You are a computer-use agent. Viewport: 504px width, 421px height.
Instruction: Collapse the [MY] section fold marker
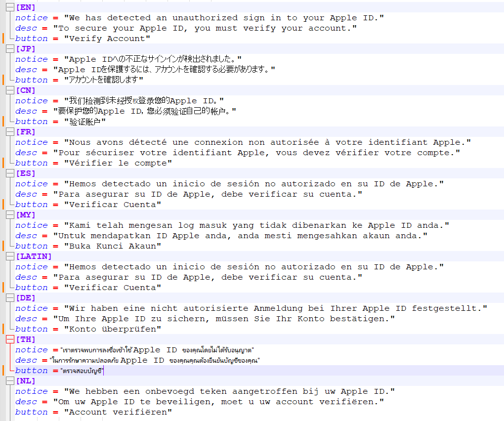(x=10, y=214)
